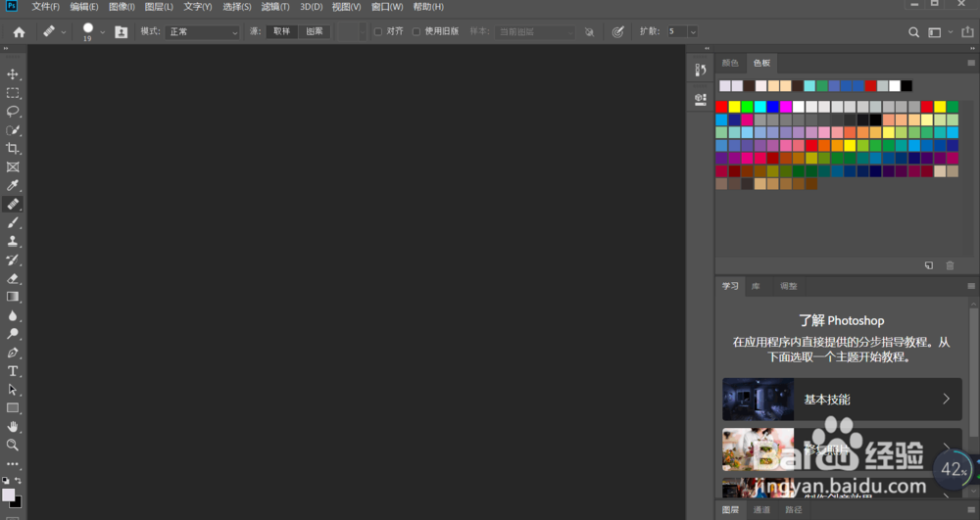Select the Quick Selection tool
Viewport: 980px width, 520px height.
click(x=13, y=130)
